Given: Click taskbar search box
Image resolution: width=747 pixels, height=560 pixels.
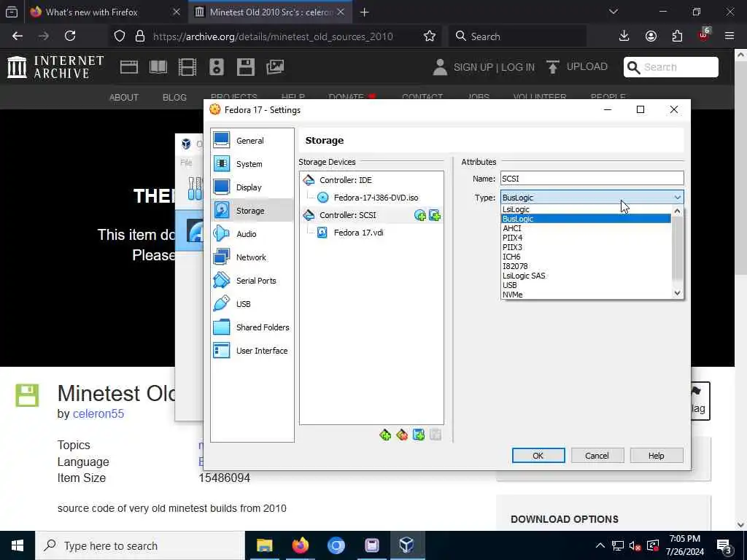Looking at the screenshot, I should (140, 545).
